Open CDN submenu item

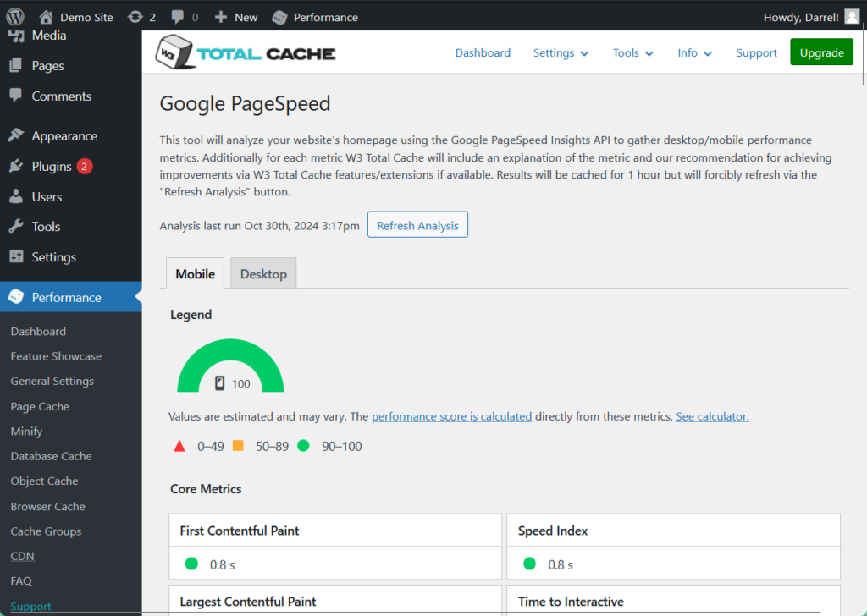[22, 556]
